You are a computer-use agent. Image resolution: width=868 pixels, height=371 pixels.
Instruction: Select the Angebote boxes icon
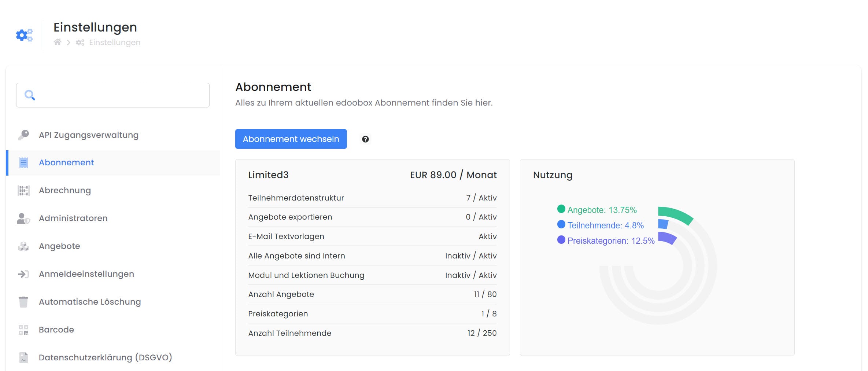[23, 246]
